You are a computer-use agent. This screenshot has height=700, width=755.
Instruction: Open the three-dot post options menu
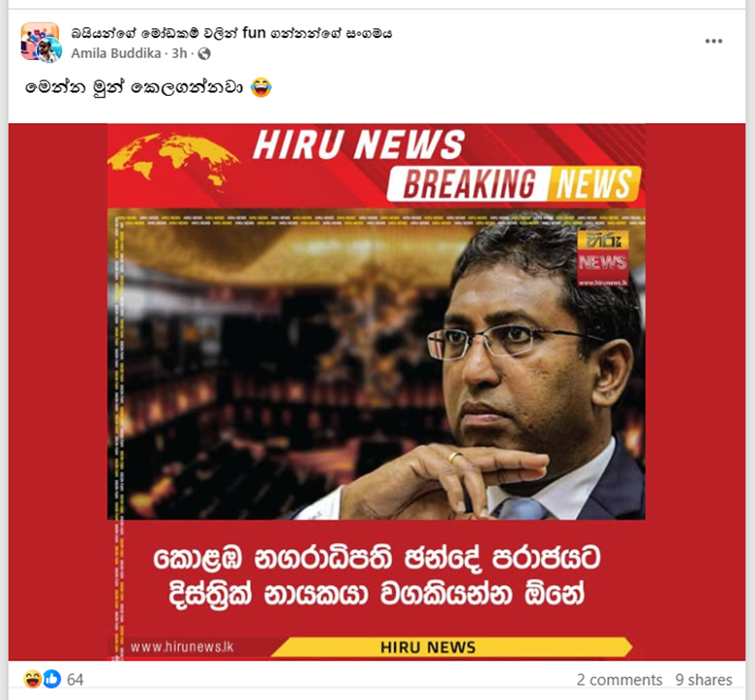(713, 42)
